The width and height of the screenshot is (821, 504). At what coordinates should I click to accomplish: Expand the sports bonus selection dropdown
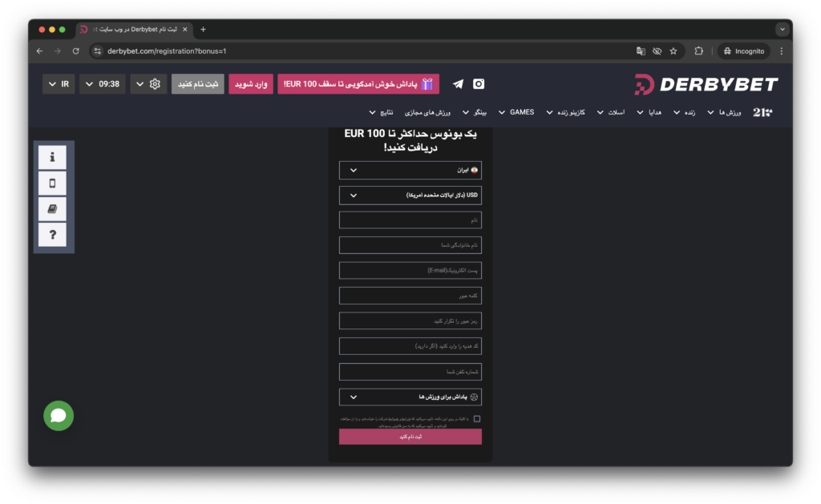410,397
